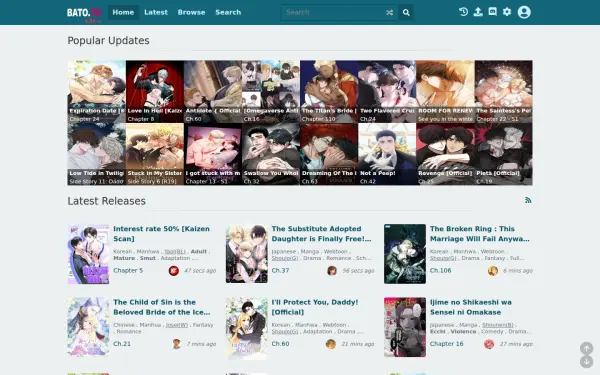Click Interest rate 50% cover image
Image resolution: width=600 pixels, height=375 pixels.
pos(88,254)
